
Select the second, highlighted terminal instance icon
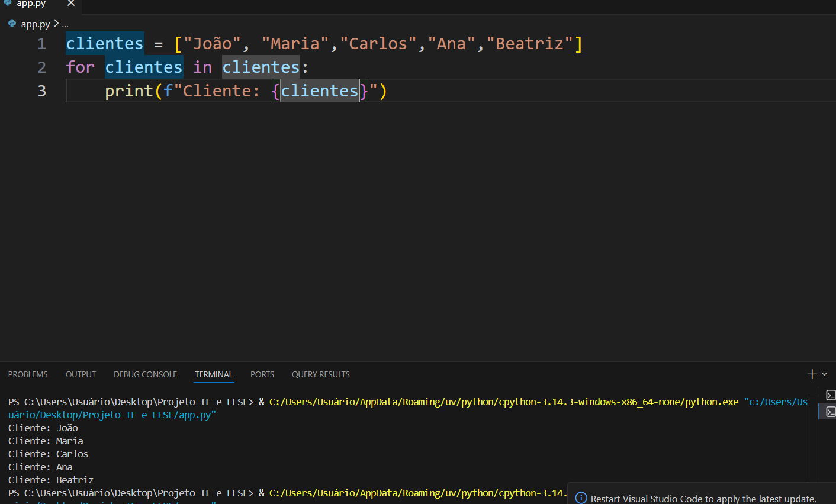[831, 411]
